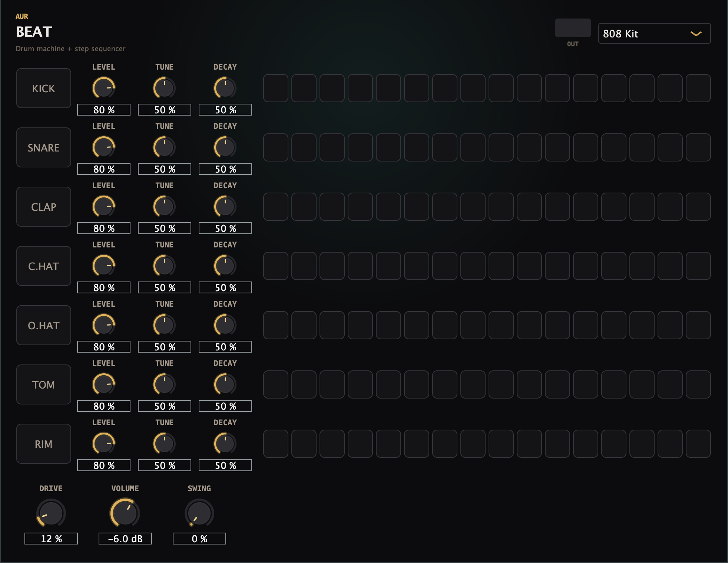
Task: Open the 808 Kit preset dropdown
Action: (654, 33)
